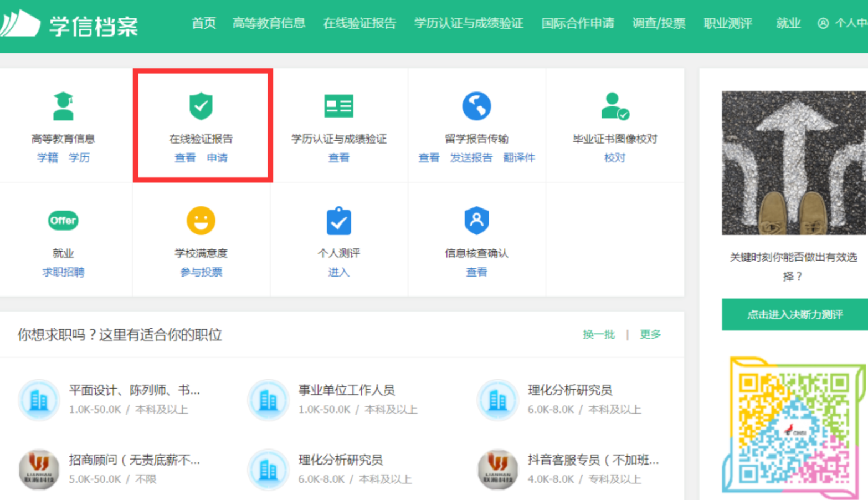
Task: Click the 点击进入决断力测评 button
Action: pyautogui.click(x=795, y=314)
